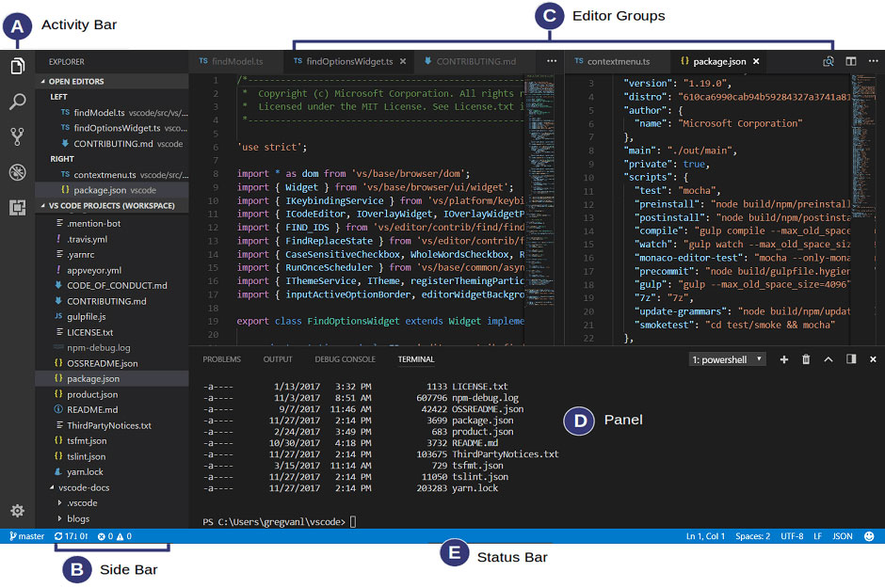
Task: Switch to the DEBUG CONSOLE tab
Action: tap(346, 358)
